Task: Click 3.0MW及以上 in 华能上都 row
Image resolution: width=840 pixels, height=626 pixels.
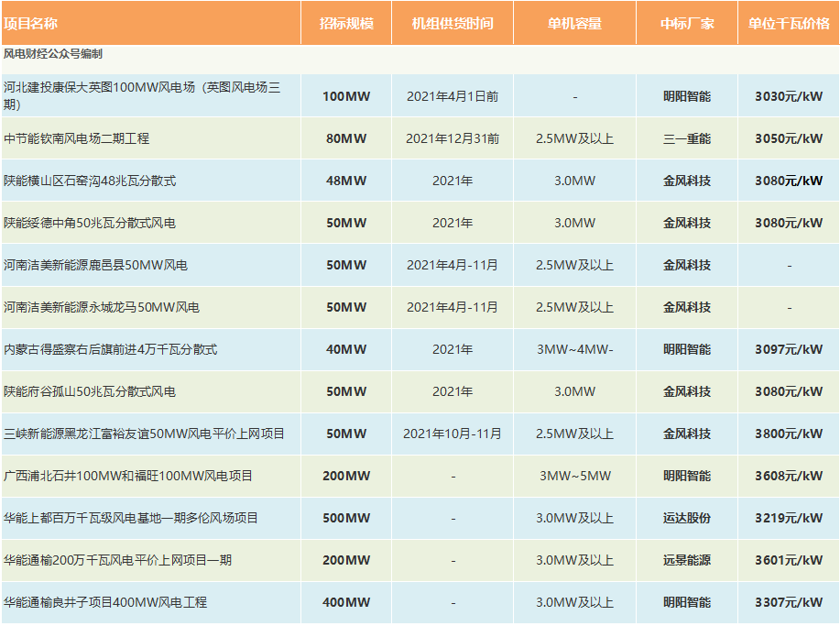Action: [575, 518]
